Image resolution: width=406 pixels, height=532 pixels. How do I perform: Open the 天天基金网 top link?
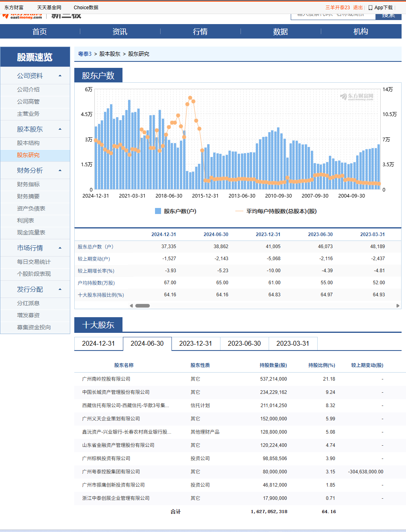(49, 8)
